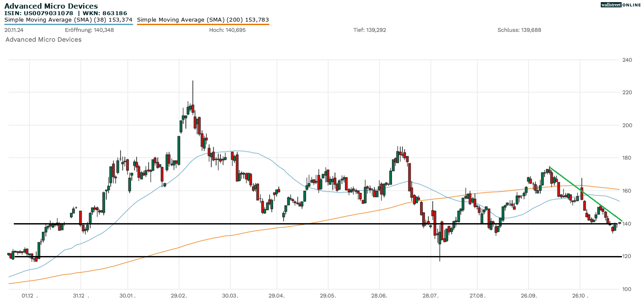Click the 01.12. date axis label
This screenshot has width=644, height=298.
(x=29, y=296)
